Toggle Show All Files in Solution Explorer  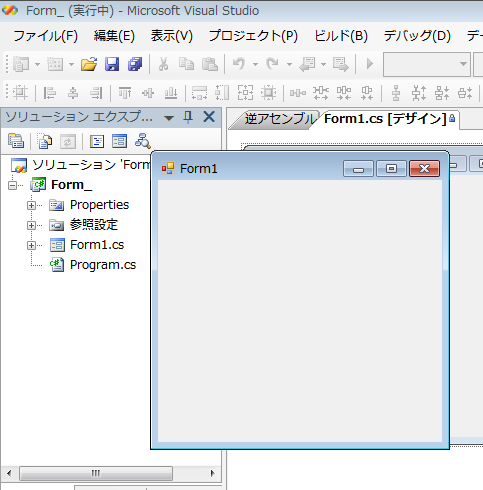coord(44,141)
